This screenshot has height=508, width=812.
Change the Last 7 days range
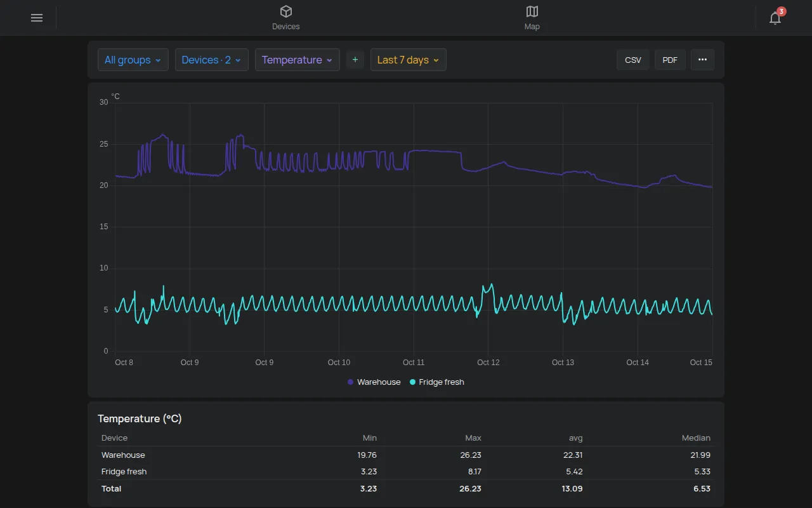pos(409,60)
